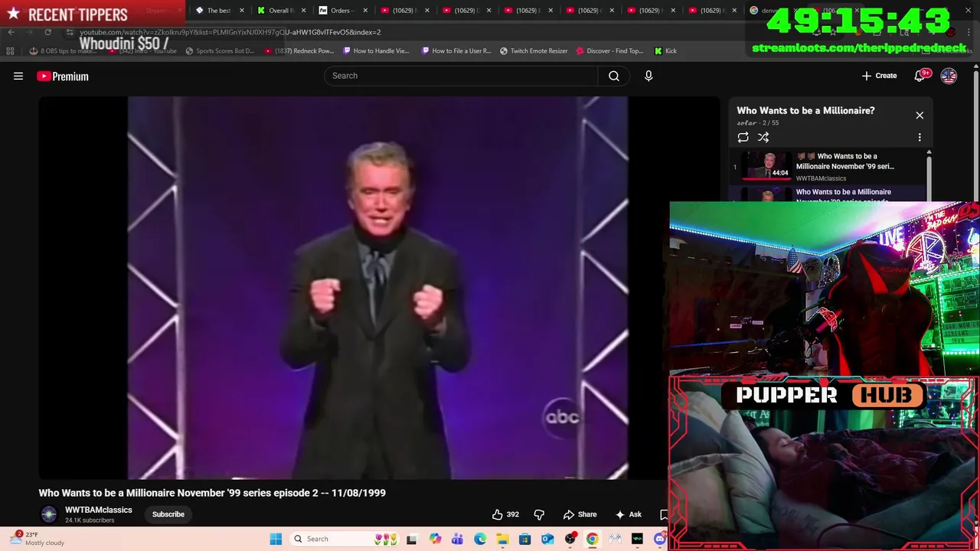Click the video player to pause
Viewport: 980px width, 551px height.
click(378, 288)
